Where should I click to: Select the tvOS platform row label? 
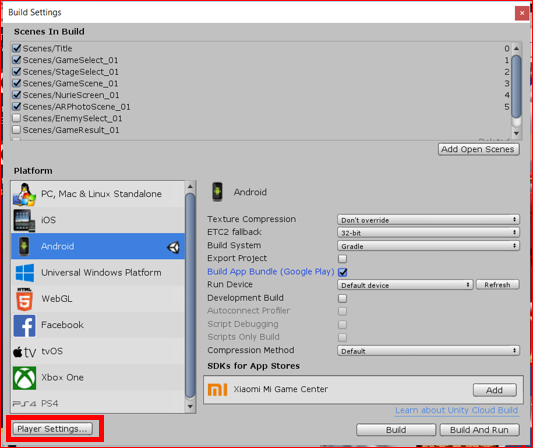(x=52, y=351)
